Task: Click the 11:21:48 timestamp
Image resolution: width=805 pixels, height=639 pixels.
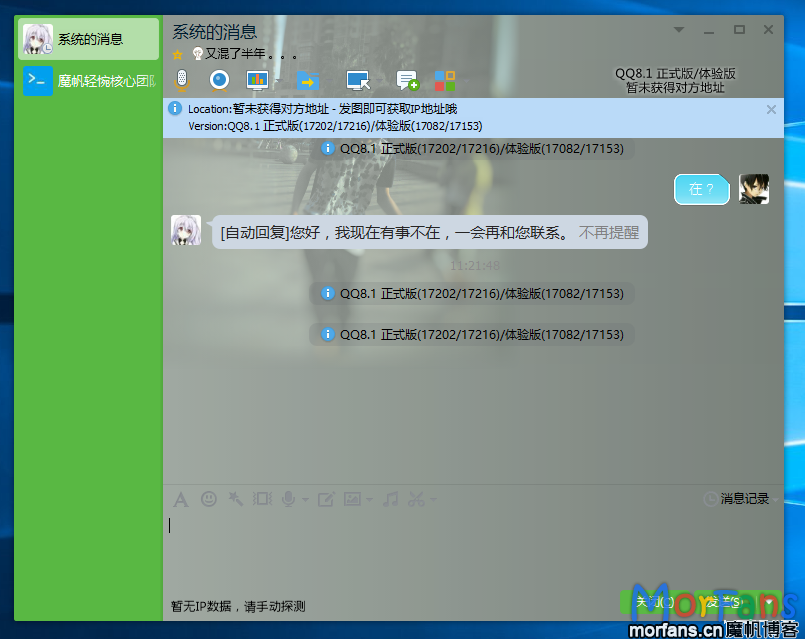Action: (475, 266)
